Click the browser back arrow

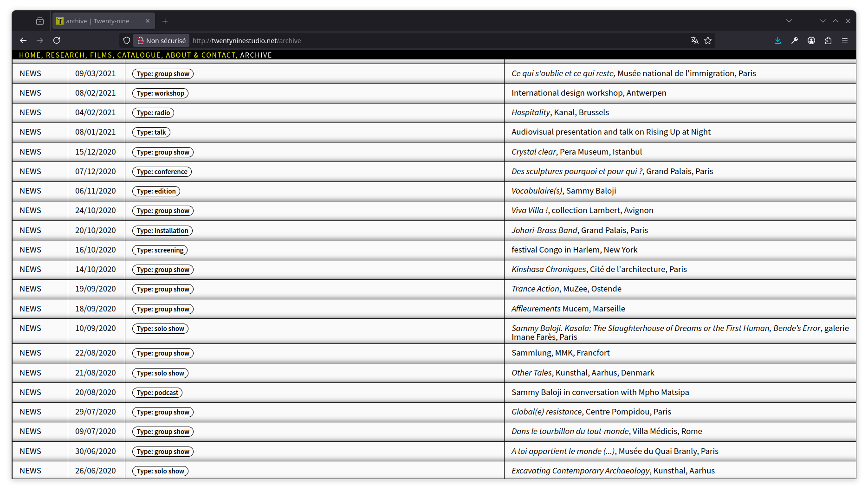[x=23, y=41]
